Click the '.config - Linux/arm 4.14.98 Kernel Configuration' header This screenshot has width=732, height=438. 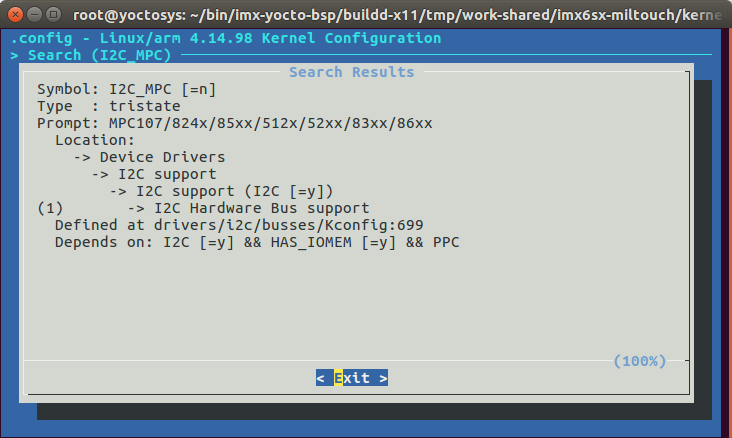(226, 38)
